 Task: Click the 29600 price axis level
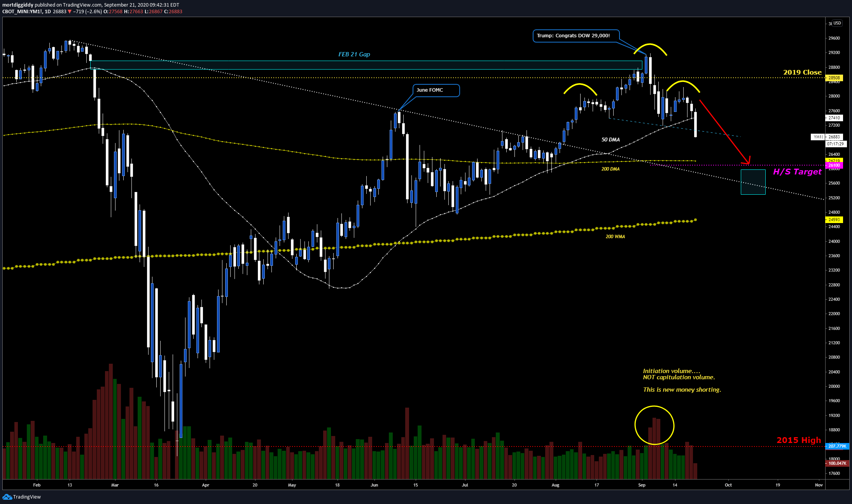pos(834,38)
